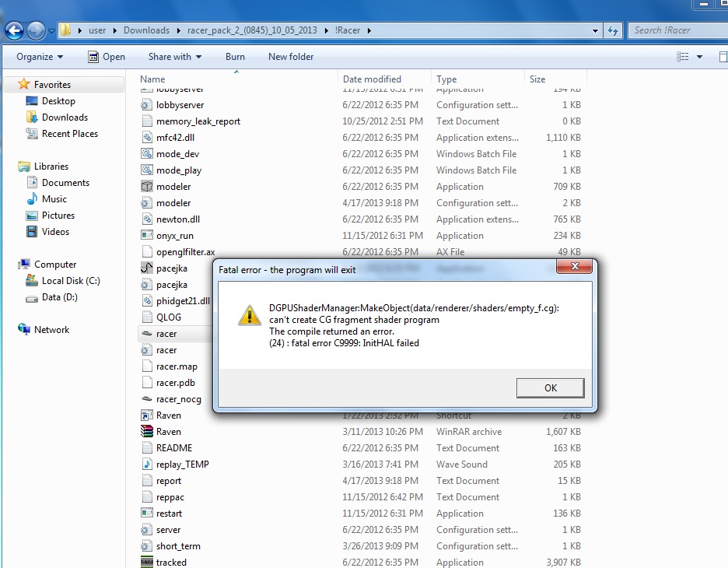Click the mode_dev batch file icon
The height and width of the screenshot is (568, 728).
click(147, 154)
